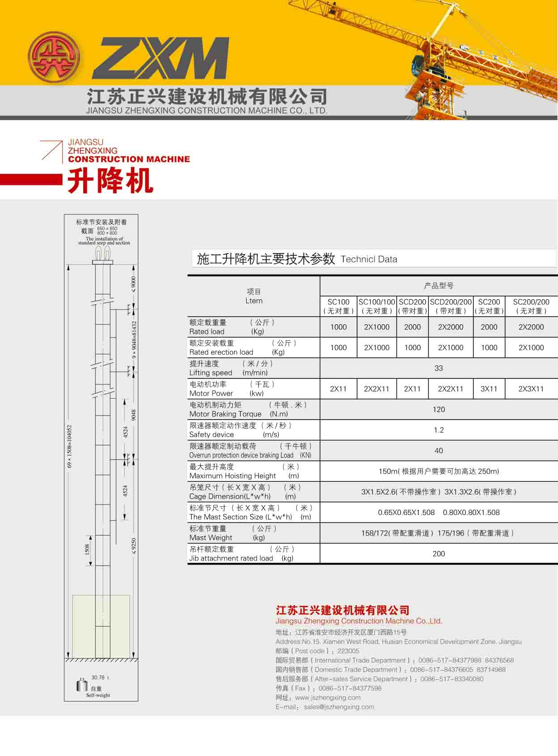The height and width of the screenshot is (756, 558).
Task: Click the 2X3X11 motor power cell
Action: tap(531, 389)
